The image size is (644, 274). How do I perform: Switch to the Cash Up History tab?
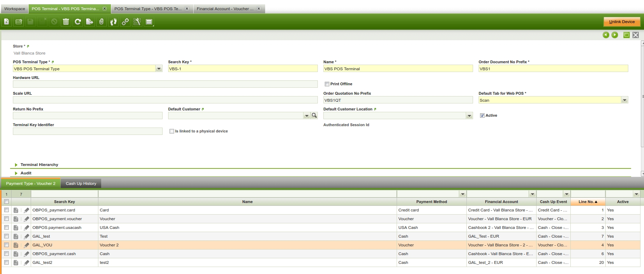pyautogui.click(x=81, y=183)
